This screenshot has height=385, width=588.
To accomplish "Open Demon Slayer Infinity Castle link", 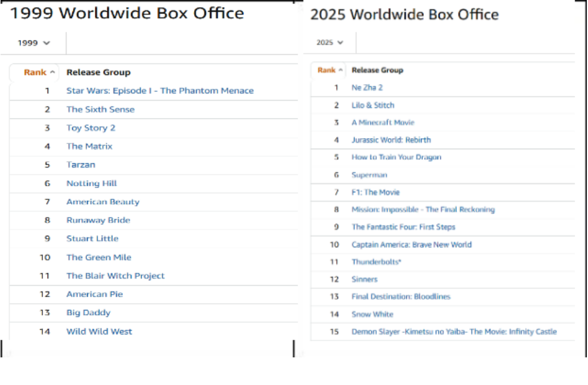I will [x=454, y=332].
